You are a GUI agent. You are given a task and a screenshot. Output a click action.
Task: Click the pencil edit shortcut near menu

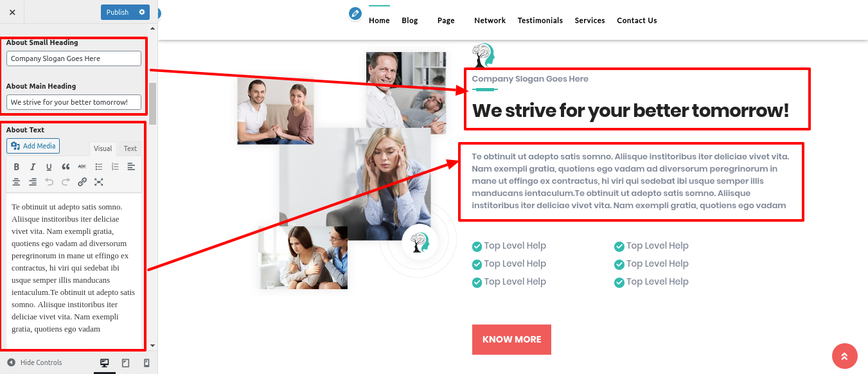[x=355, y=13]
